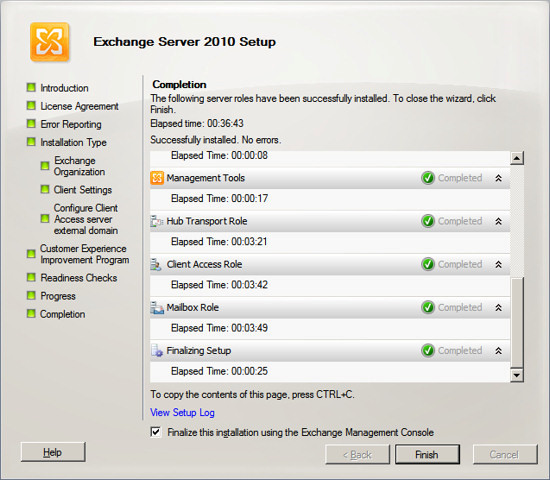Click the Finish button
The image size is (550, 480).
tap(427, 454)
